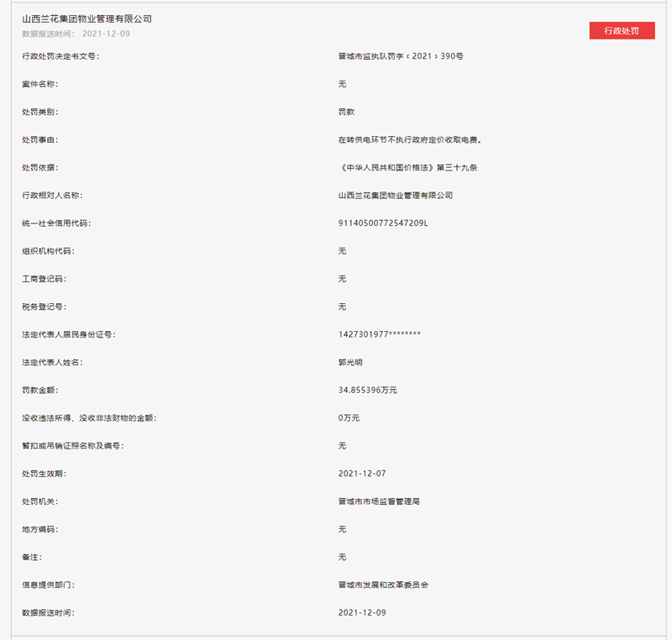Click the 2021-12-09 date in the bottom row
The height and width of the screenshot is (640, 672).
click(362, 612)
